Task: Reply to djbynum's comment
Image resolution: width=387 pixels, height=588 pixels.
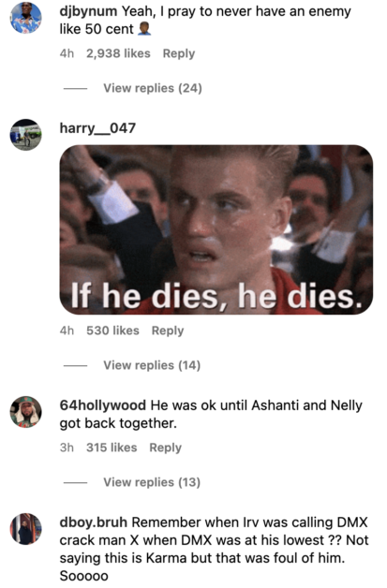Action: [179, 53]
